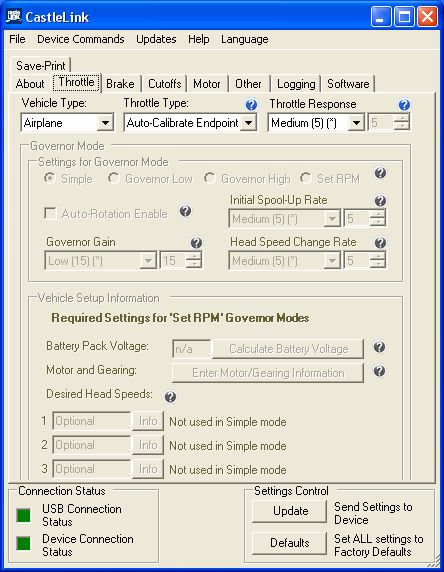
Task: Show help for Desired Head Speeds
Action: tap(170, 397)
